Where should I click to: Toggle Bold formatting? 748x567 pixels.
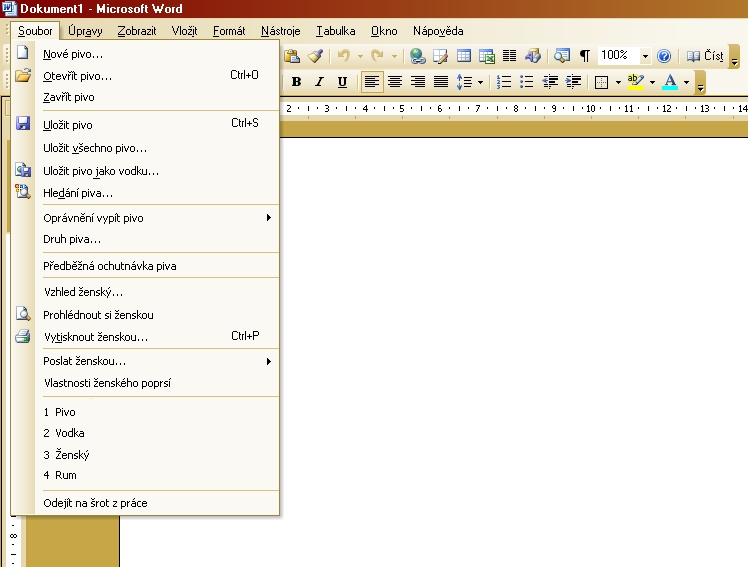pyautogui.click(x=296, y=82)
